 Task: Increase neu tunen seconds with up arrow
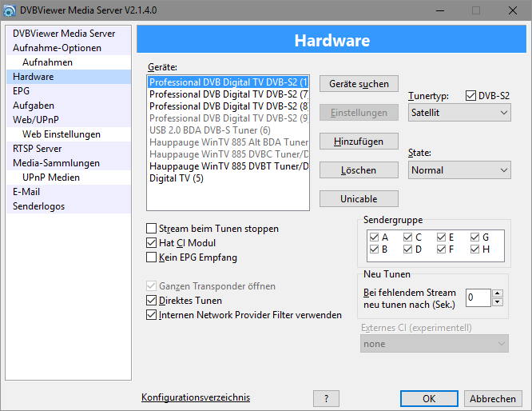(x=498, y=293)
